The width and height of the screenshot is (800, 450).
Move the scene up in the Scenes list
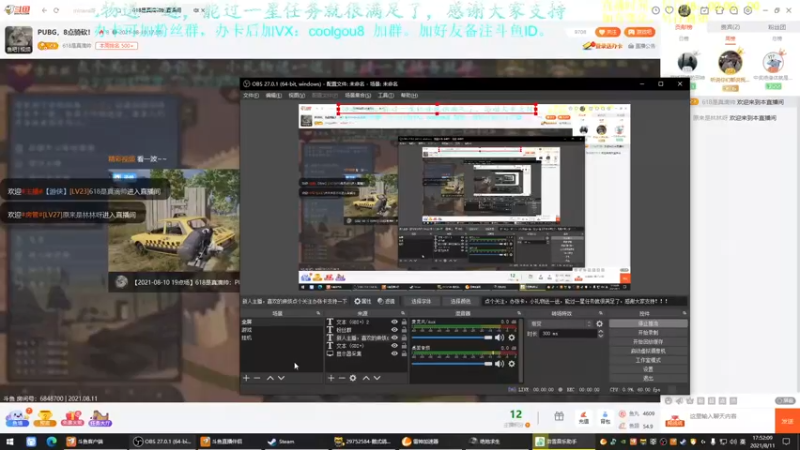270,378
